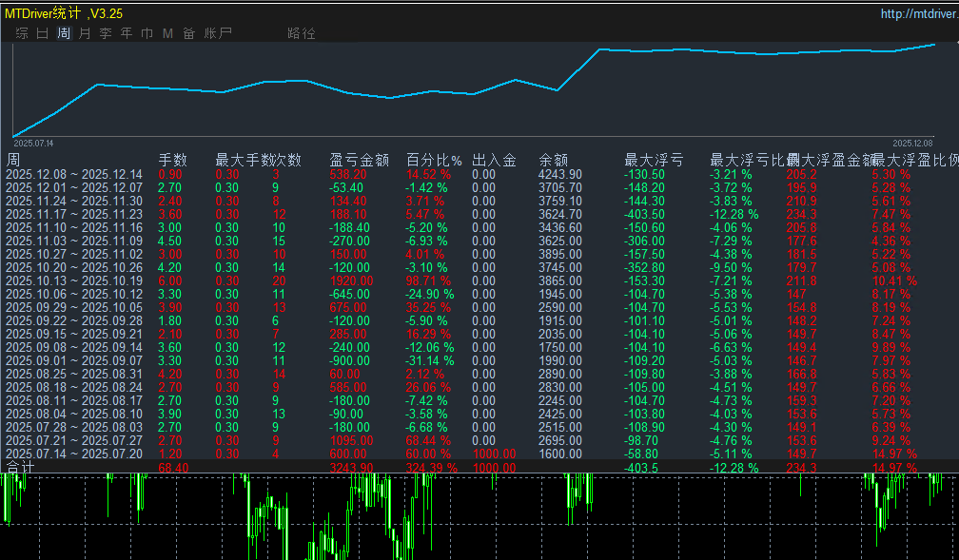959x560 pixels.
Task: Select the 日 daily statistics tab
Action: tap(43, 33)
